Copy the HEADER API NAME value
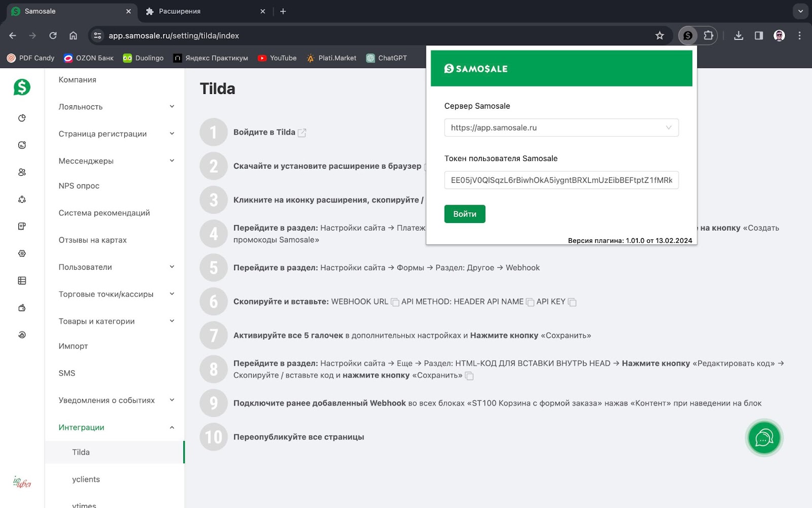Image resolution: width=812 pixels, height=508 pixels. coord(530,302)
